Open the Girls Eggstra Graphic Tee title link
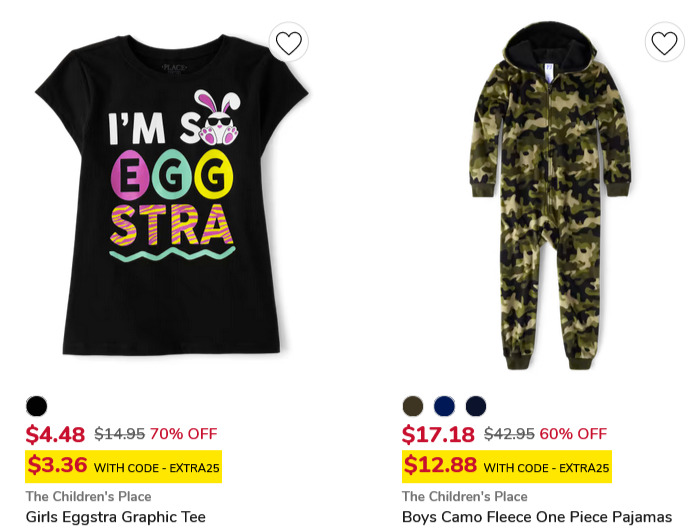This screenshot has height=531, width=696. pyautogui.click(x=116, y=517)
